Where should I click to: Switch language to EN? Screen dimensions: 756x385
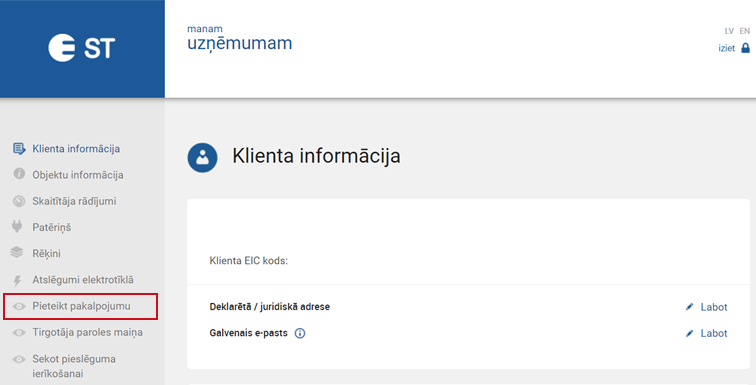coord(745,31)
